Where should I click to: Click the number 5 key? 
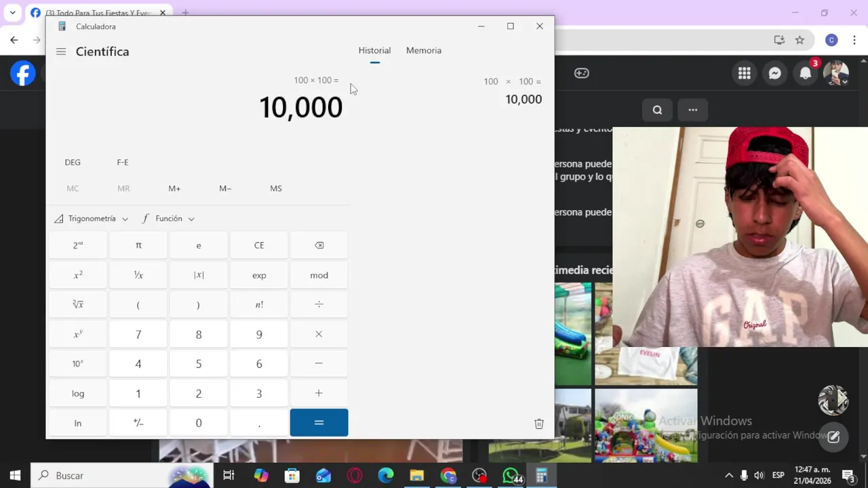click(199, 363)
